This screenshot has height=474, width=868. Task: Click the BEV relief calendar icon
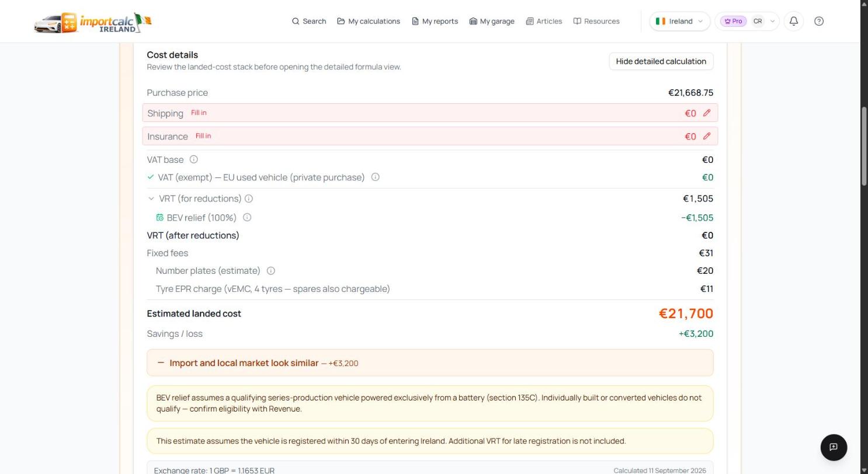160,217
